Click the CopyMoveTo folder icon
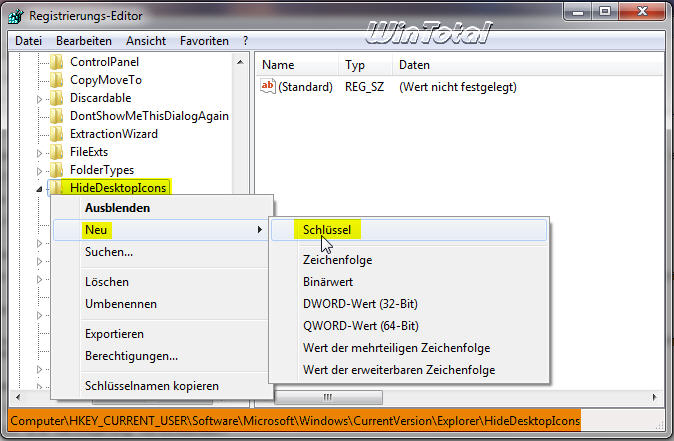Image resolution: width=674 pixels, height=441 pixels. click(57, 80)
